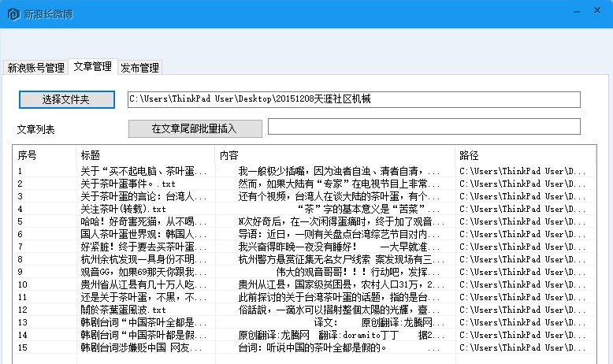Minimize the 新浪长微博 window
The width and height of the screenshot is (613, 364).
coord(577,12)
